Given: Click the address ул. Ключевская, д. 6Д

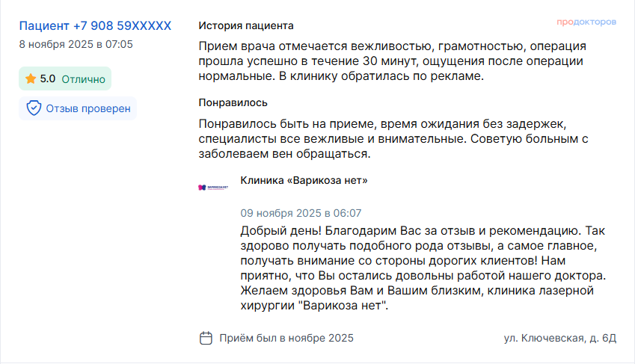Looking at the screenshot, I should click(560, 338).
